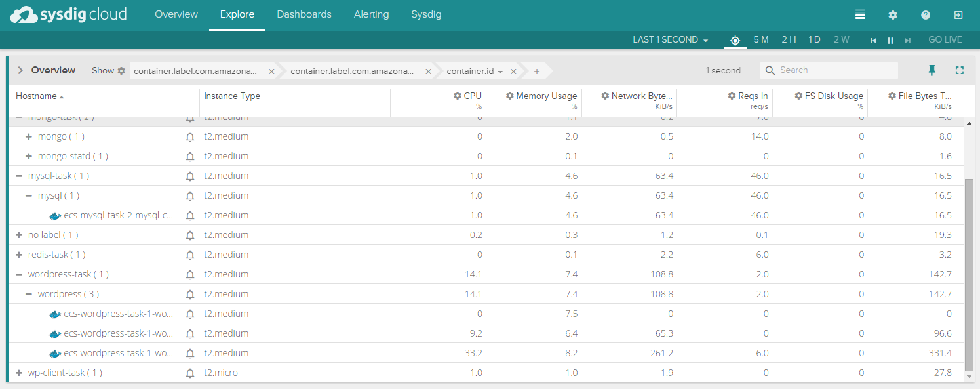Add a new grouping level with plus

click(x=536, y=71)
